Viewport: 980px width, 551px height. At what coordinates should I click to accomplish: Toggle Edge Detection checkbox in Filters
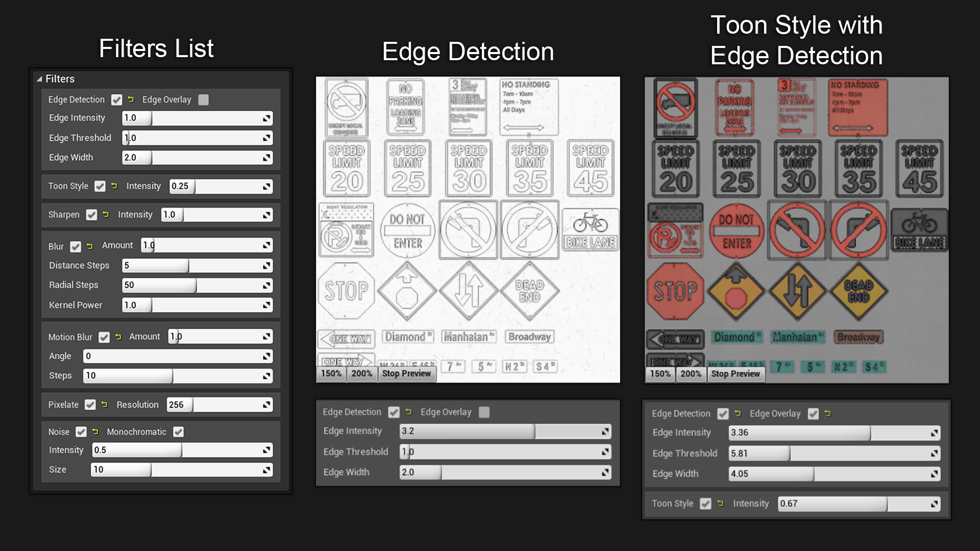115,99
